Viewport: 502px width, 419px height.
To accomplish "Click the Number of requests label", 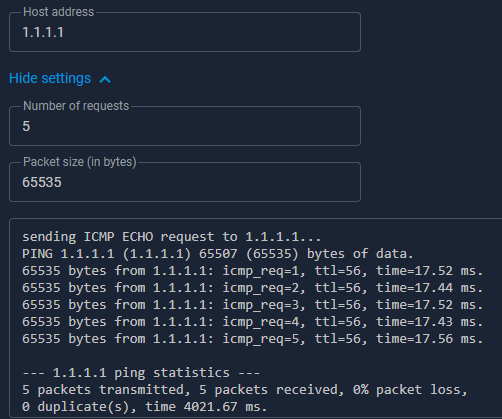I will [76, 106].
